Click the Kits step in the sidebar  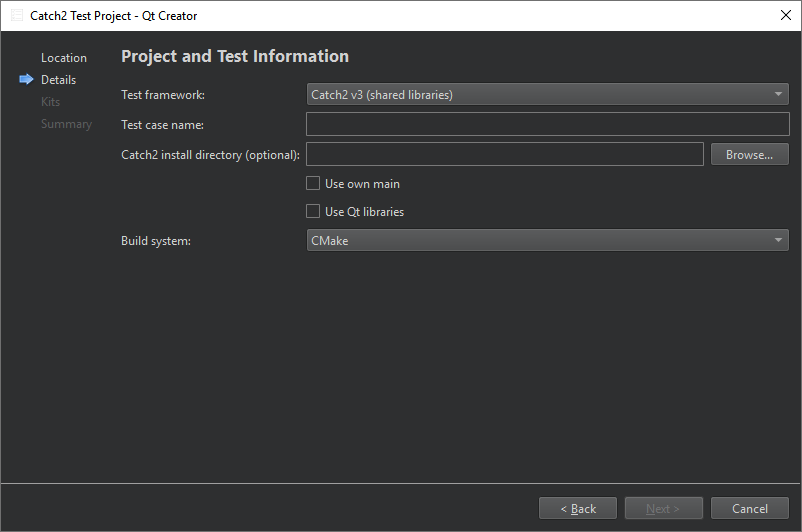pos(50,102)
